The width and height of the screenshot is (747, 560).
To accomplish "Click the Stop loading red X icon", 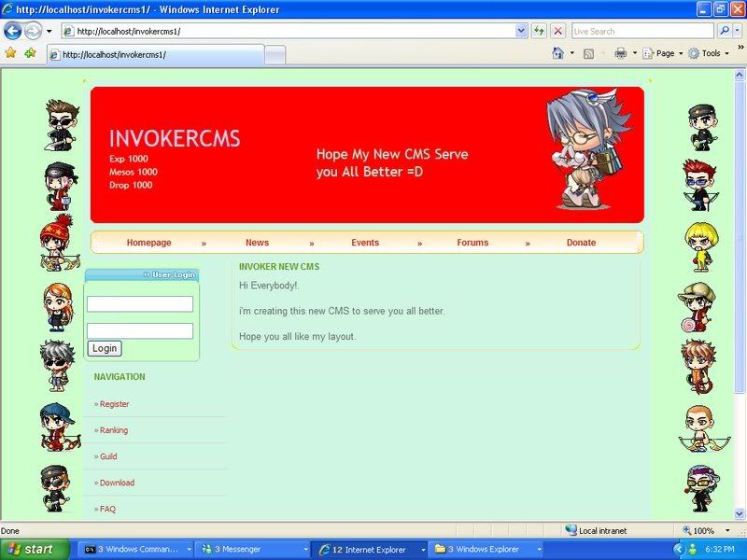I will pyautogui.click(x=557, y=32).
